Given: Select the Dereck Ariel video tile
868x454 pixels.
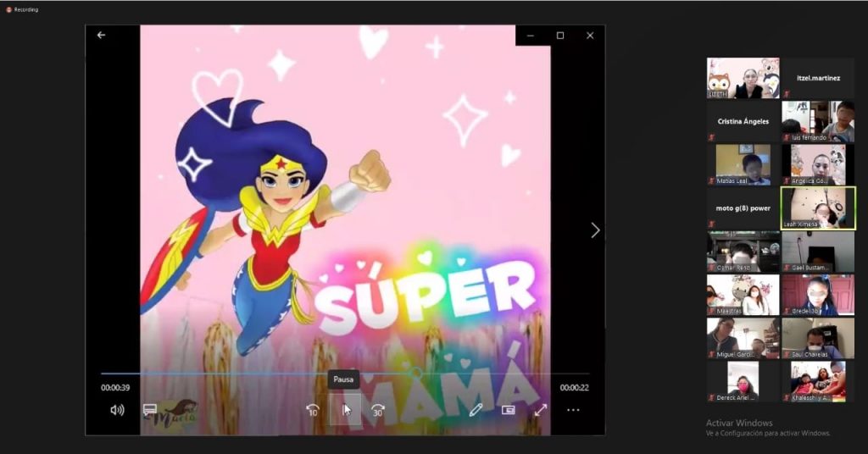Looking at the screenshot, I should [x=743, y=381].
